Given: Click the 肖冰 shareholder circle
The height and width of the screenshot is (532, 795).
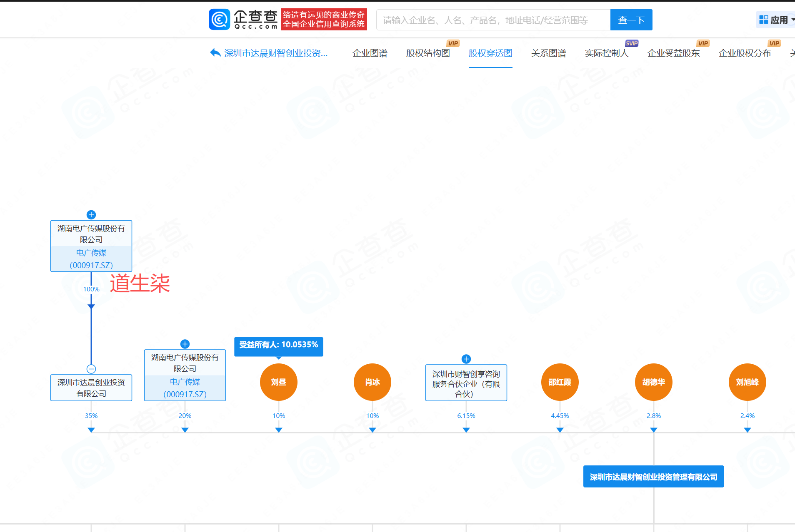Looking at the screenshot, I should [x=372, y=382].
